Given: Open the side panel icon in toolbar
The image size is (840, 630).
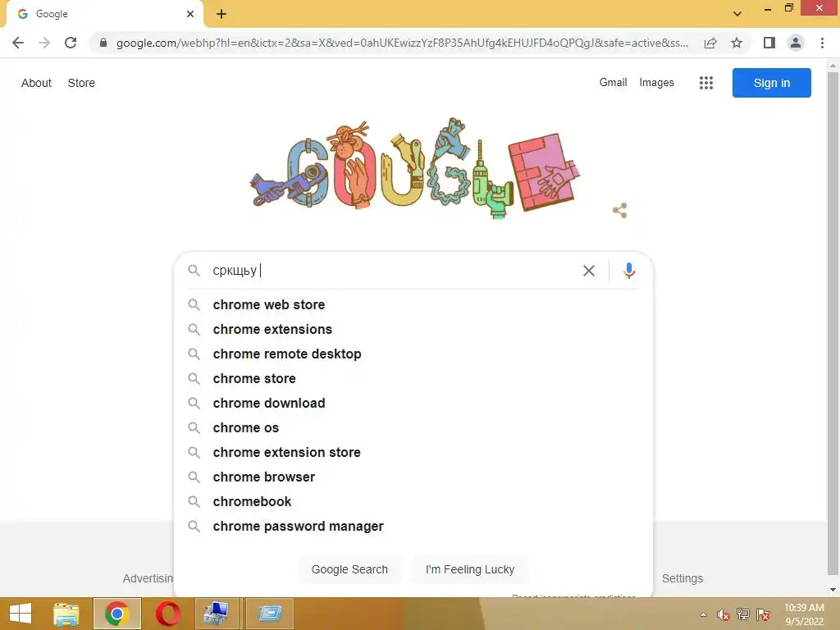Looking at the screenshot, I should 769,43.
